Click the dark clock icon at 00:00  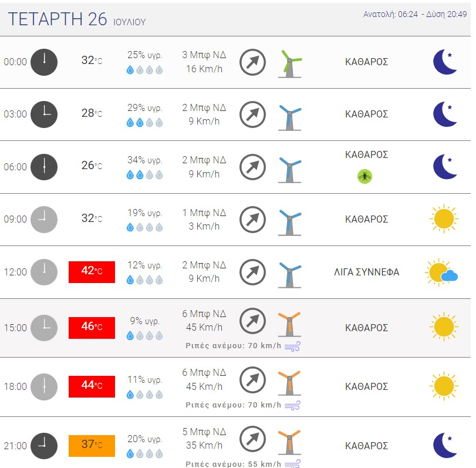44,62
